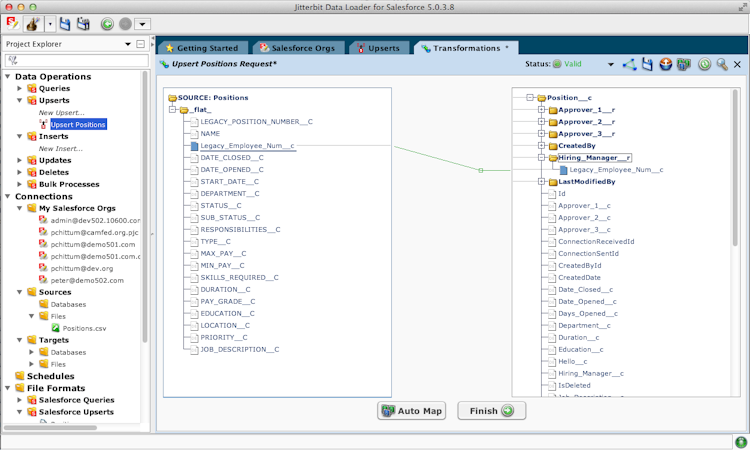Open the dropdown arrow beside the wizard hat

[x=50, y=23]
